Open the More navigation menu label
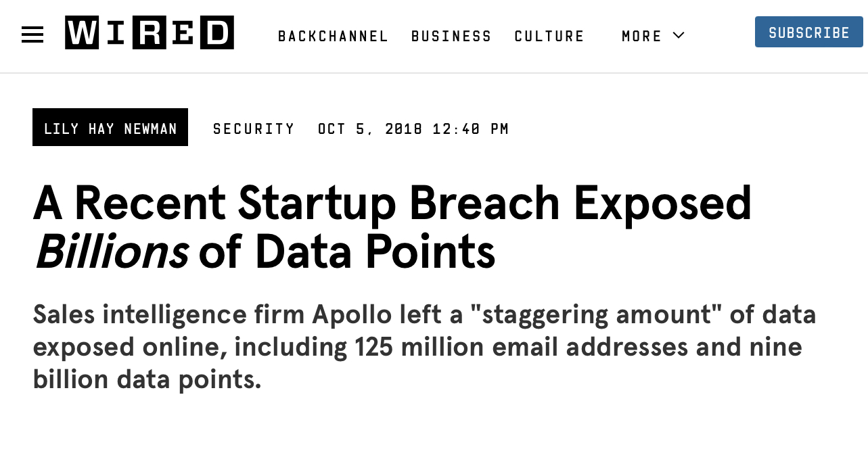The width and height of the screenshot is (868, 449). pos(641,36)
